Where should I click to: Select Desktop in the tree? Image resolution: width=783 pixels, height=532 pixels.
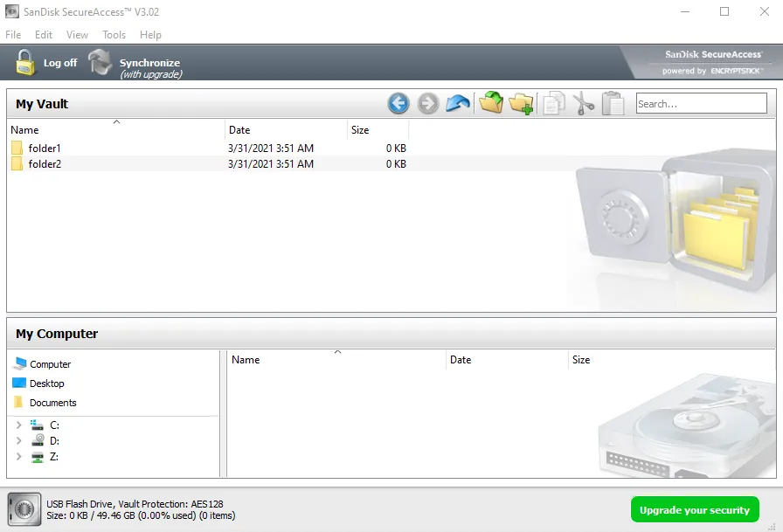coord(47,383)
